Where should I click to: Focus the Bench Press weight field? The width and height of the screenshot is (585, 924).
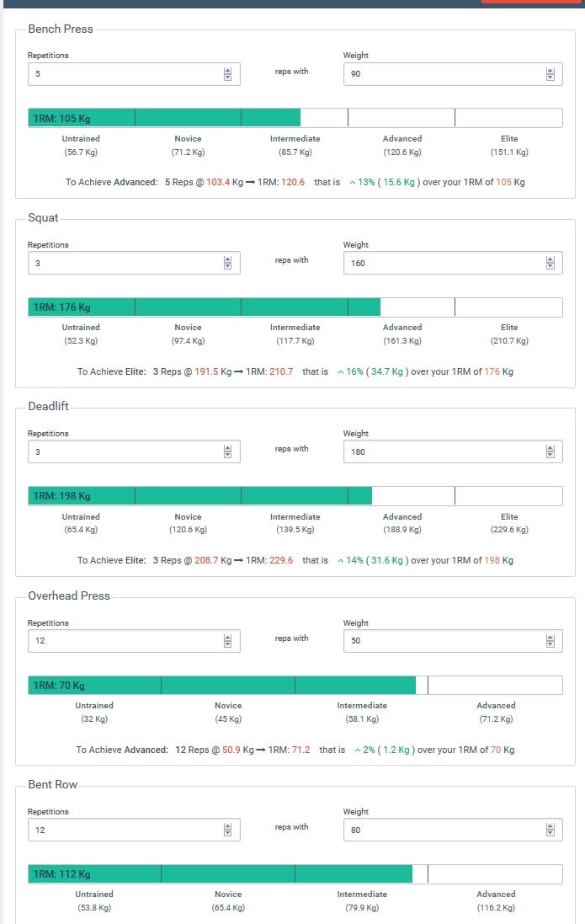[x=442, y=74]
